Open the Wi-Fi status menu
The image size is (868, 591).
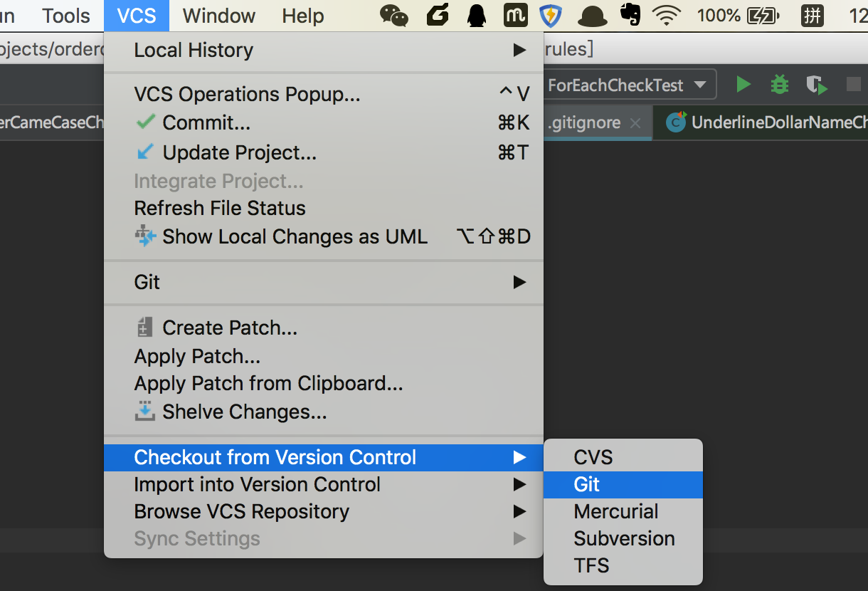click(x=666, y=15)
